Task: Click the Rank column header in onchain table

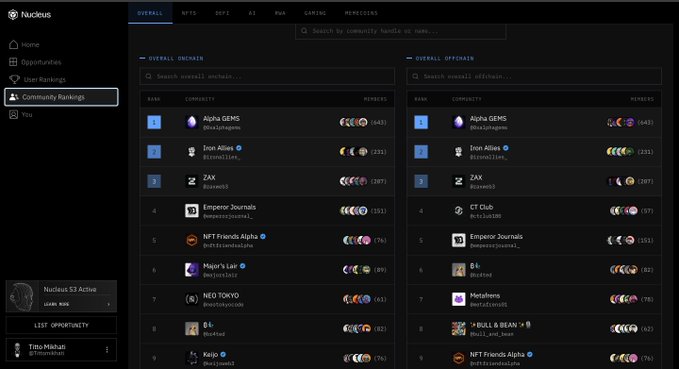Action: click(154, 99)
